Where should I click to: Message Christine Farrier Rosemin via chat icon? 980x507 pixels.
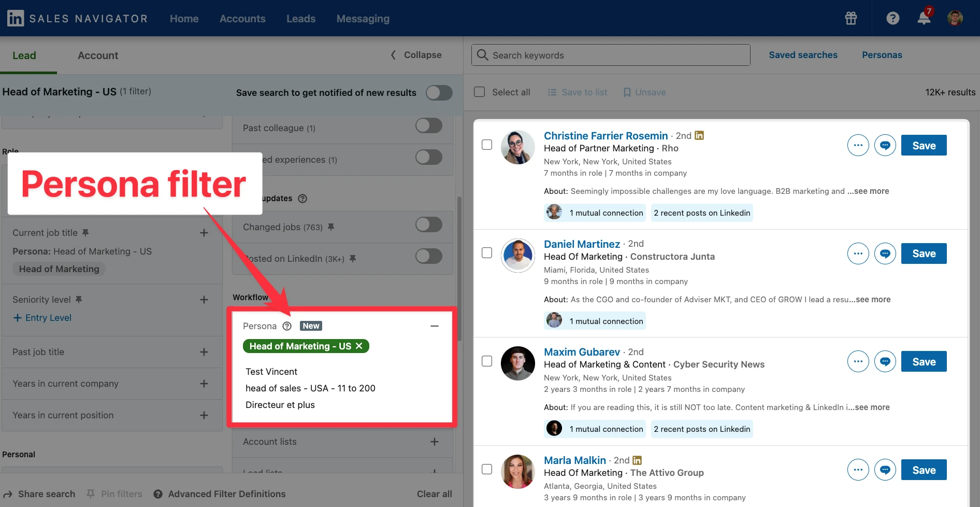tap(885, 145)
